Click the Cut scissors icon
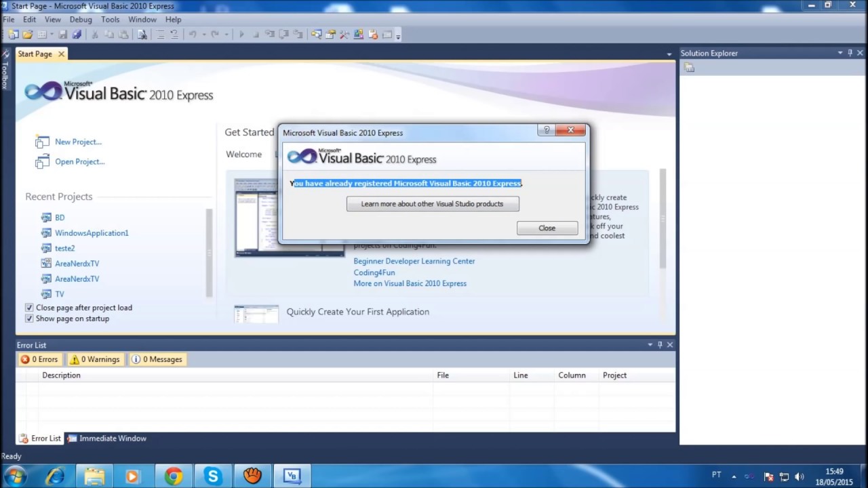The height and width of the screenshot is (488, 868). tap(94, 35)
